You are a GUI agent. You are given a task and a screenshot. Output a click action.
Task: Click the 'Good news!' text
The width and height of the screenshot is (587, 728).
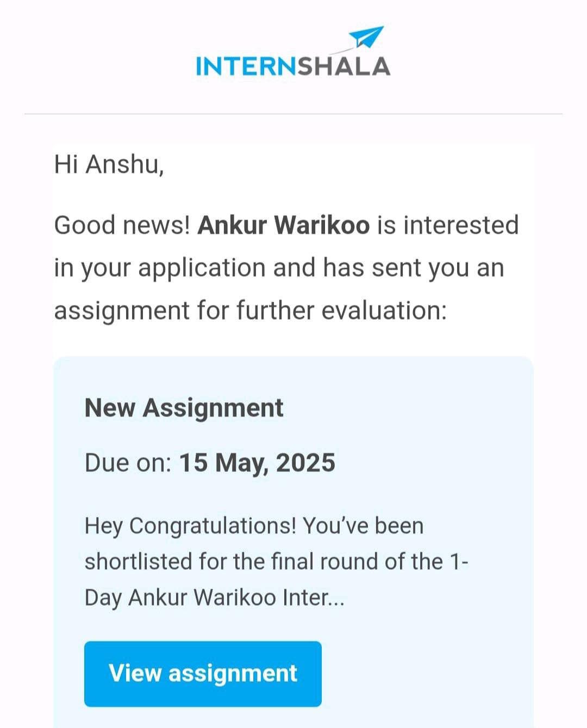[122, 225]
